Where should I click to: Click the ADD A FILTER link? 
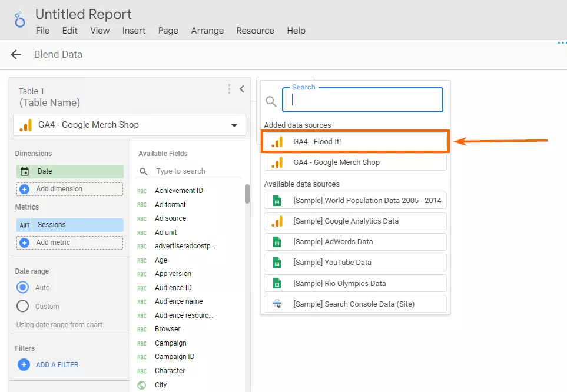(x=57, y=365)
